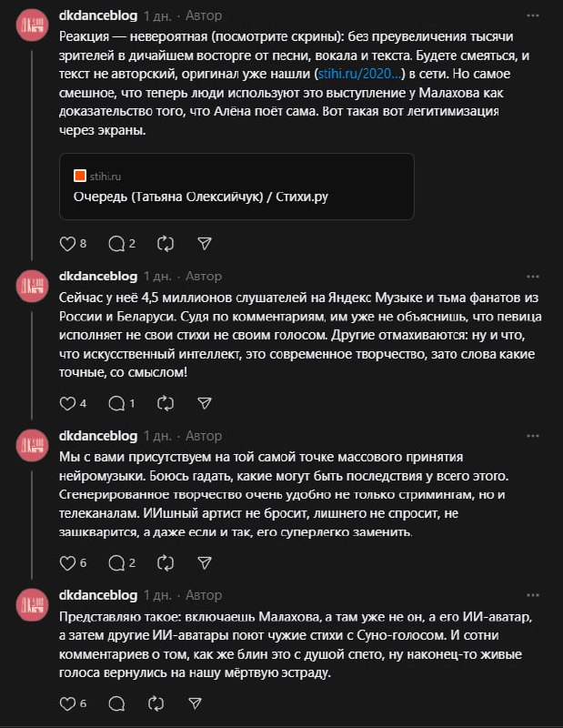Open dkdanceblog profile from the first post's username
The image size is (563, 728).
pyautogui.click(x=97, y=15)
